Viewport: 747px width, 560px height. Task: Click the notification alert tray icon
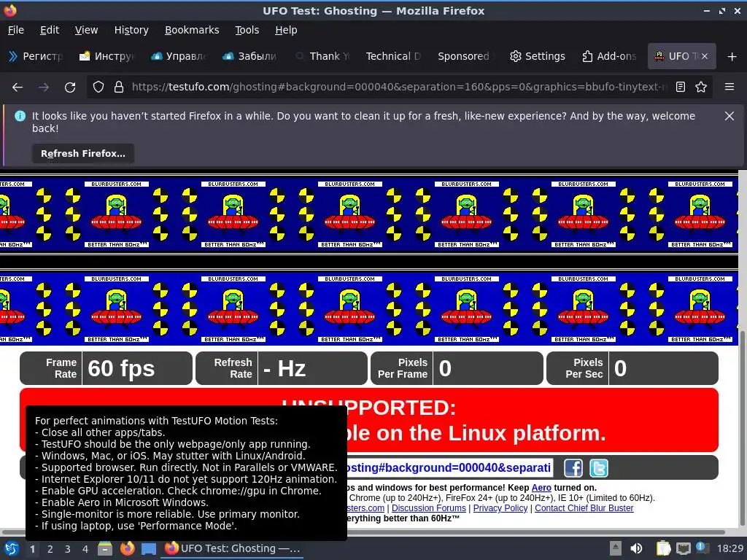[x=701, y=548]
